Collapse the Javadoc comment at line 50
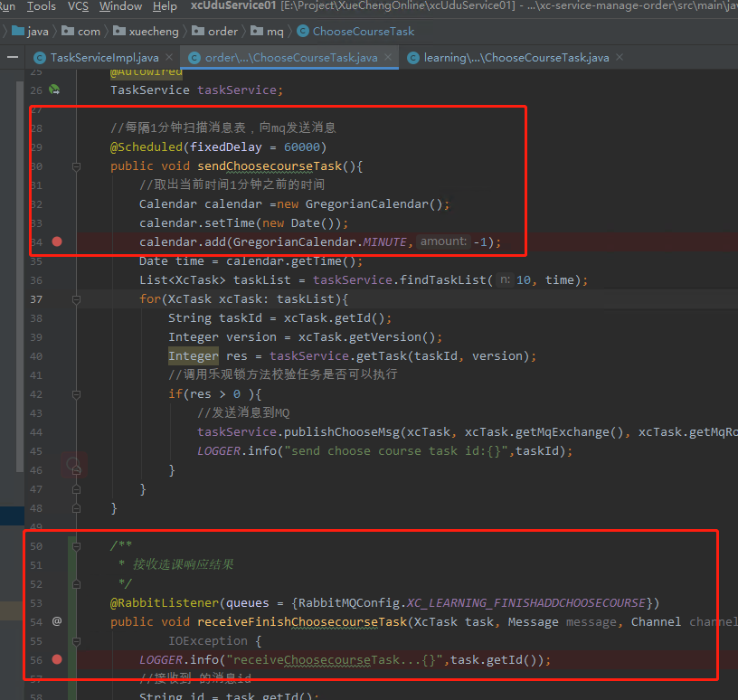This screenshot has height=700, width=738. [x=76, y=546]
